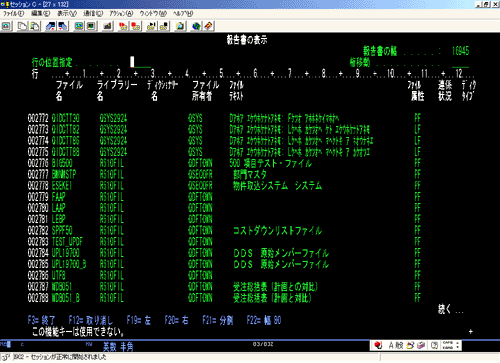Click row 002788 file WD8051_B
The width and height of the screenshot is (500, 363).
click(x=66, y=298)
